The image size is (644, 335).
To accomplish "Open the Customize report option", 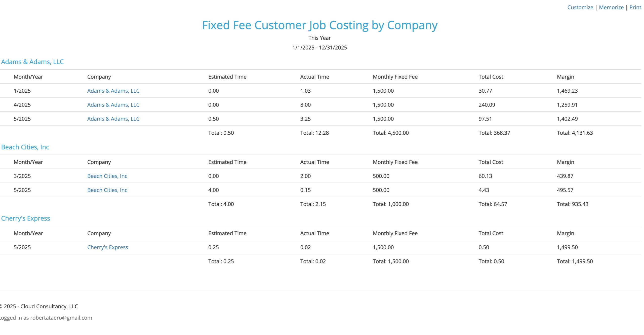I will 580,7.
